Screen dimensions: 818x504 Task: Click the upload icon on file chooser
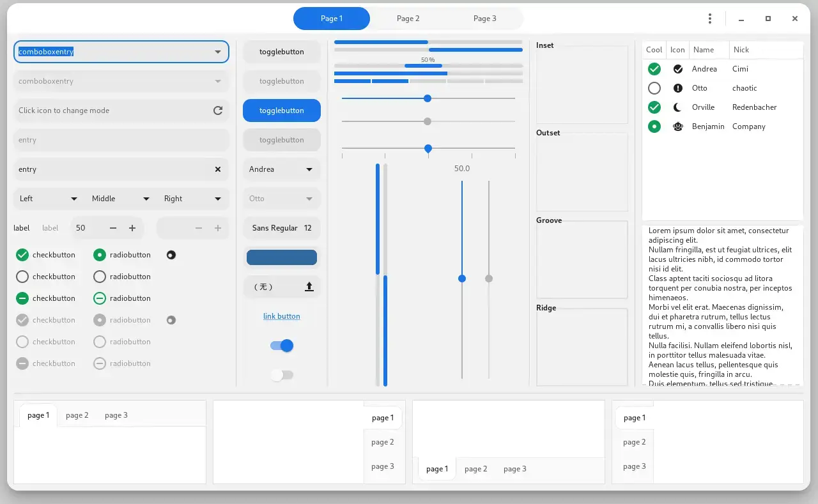[309, 287]
